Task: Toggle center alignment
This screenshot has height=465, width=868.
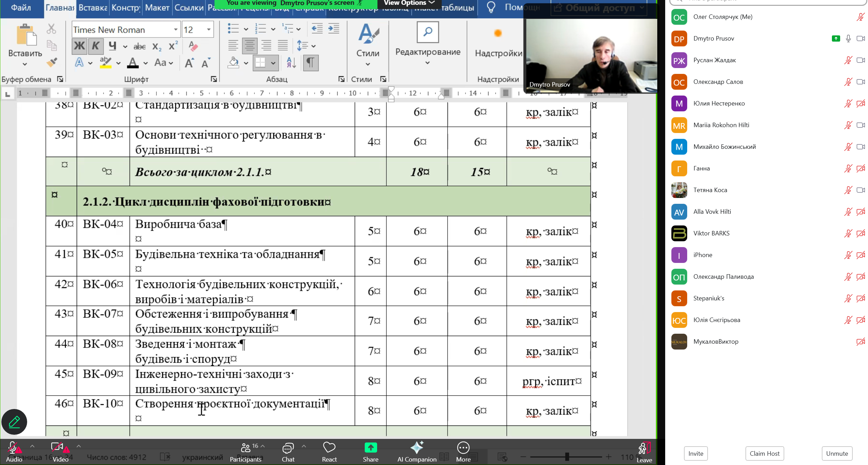Action: pos(250,46)
